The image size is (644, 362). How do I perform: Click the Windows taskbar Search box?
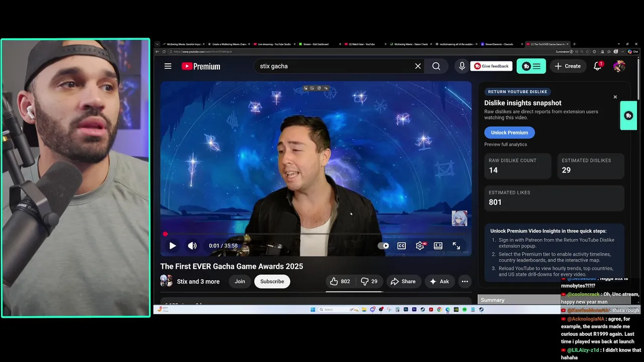[339, 310]
